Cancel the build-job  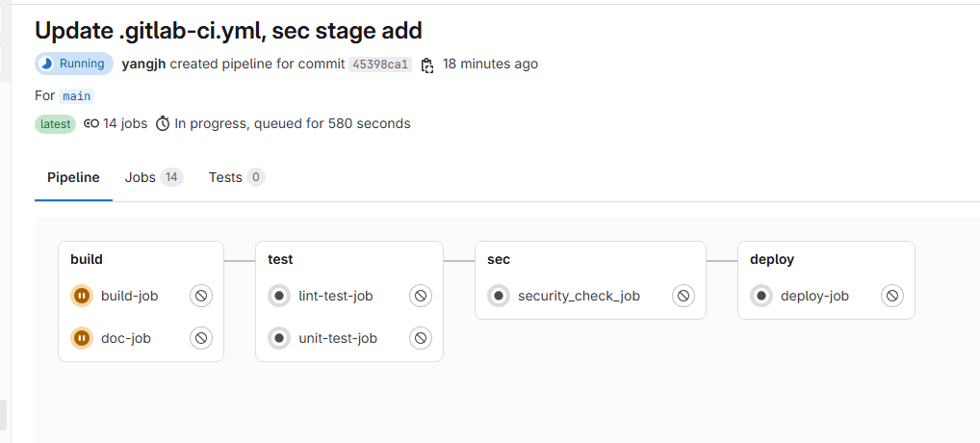[201, 296]
